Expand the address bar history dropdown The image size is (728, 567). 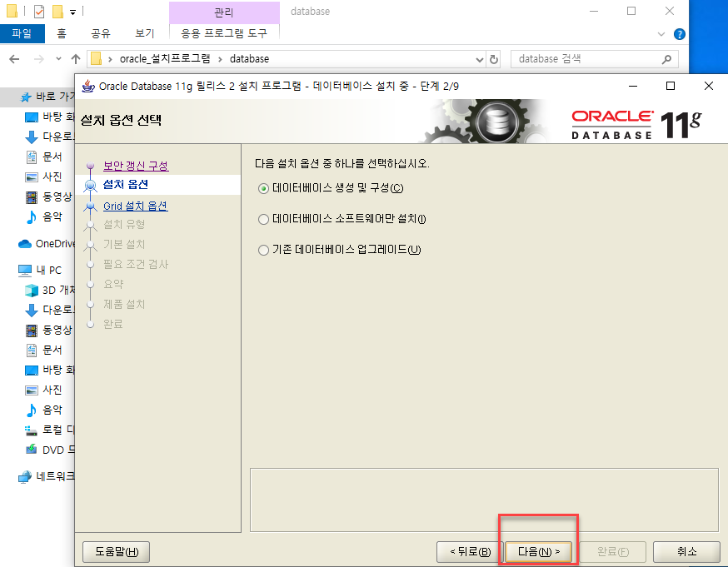[x=480, y=59]
